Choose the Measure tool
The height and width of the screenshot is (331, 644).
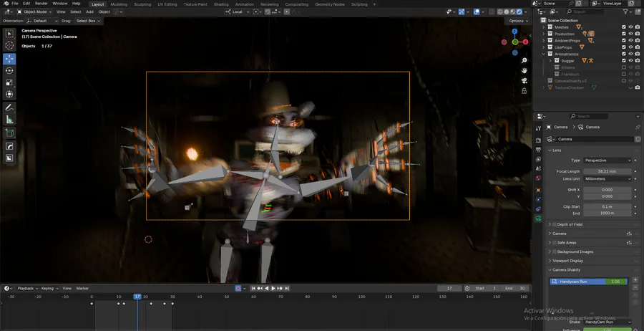(x=9, y=120)
